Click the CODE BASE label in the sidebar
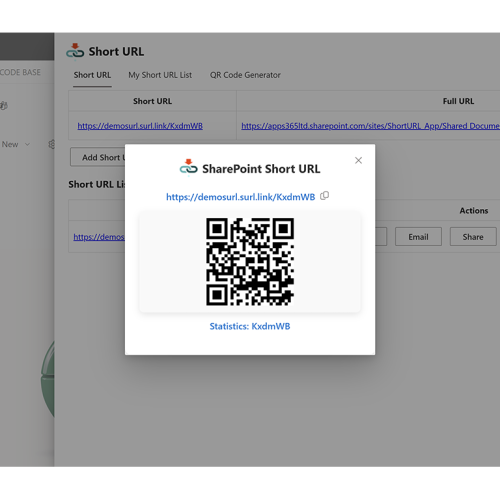This screenshot has height=500, width=500. click(x=20, y=72)
